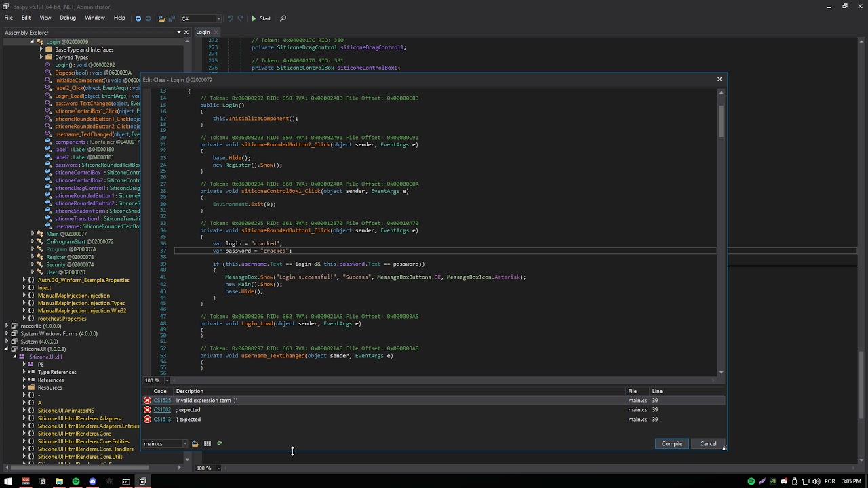Cancel the Edit Class dialog
The image size is (868, 488).
coord(708,443)
